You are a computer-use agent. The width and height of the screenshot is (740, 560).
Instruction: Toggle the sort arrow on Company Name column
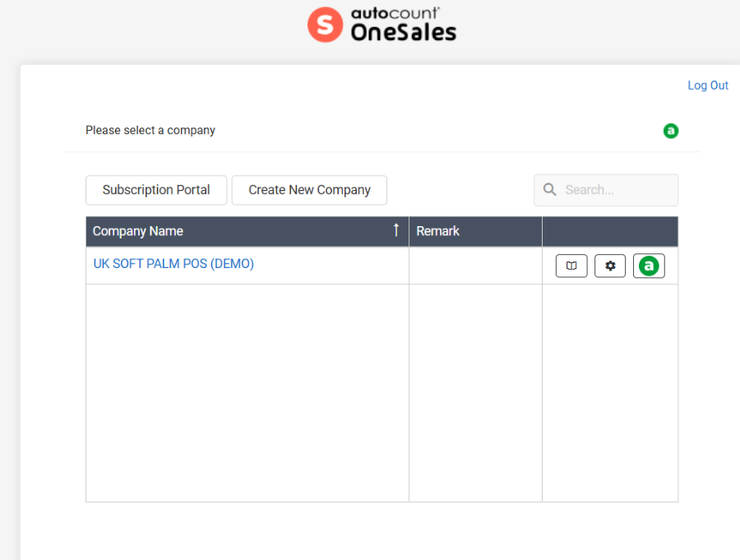pyautogui.click(x=396, y=230)
